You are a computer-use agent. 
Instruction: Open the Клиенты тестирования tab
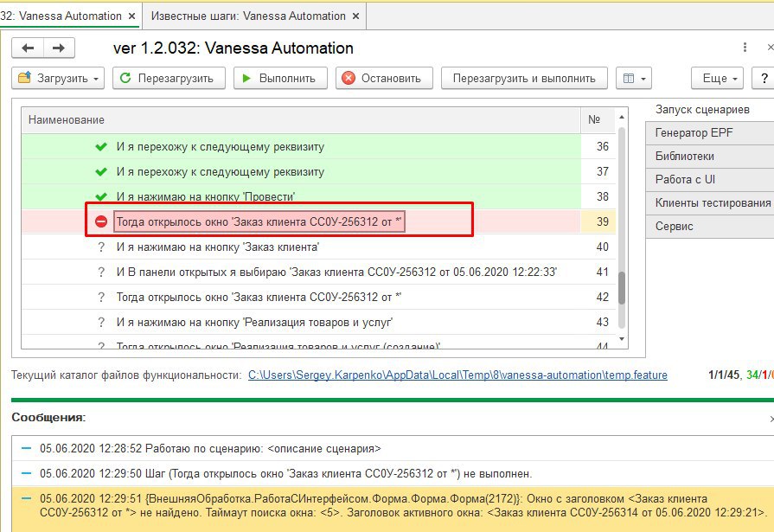point(709,203)
